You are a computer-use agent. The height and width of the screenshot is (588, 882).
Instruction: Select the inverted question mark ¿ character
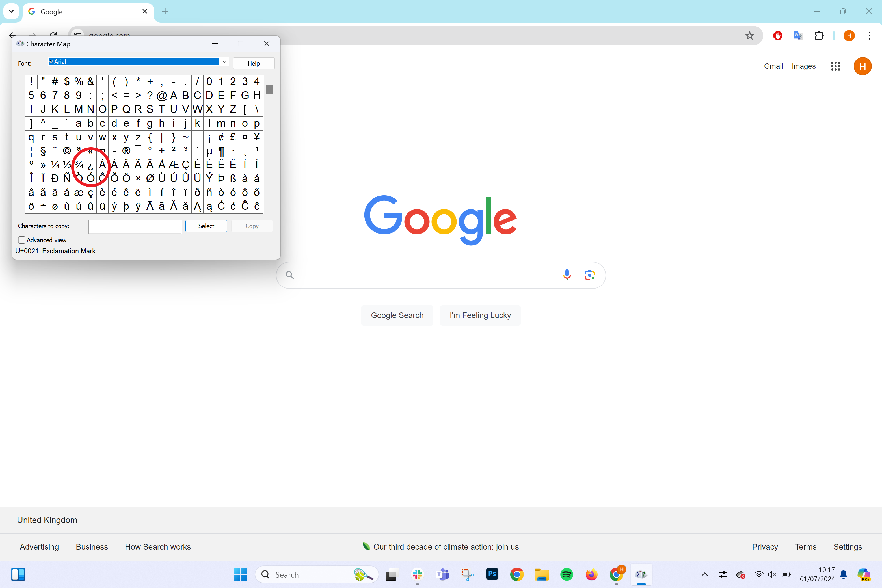[x=90, y=165]
